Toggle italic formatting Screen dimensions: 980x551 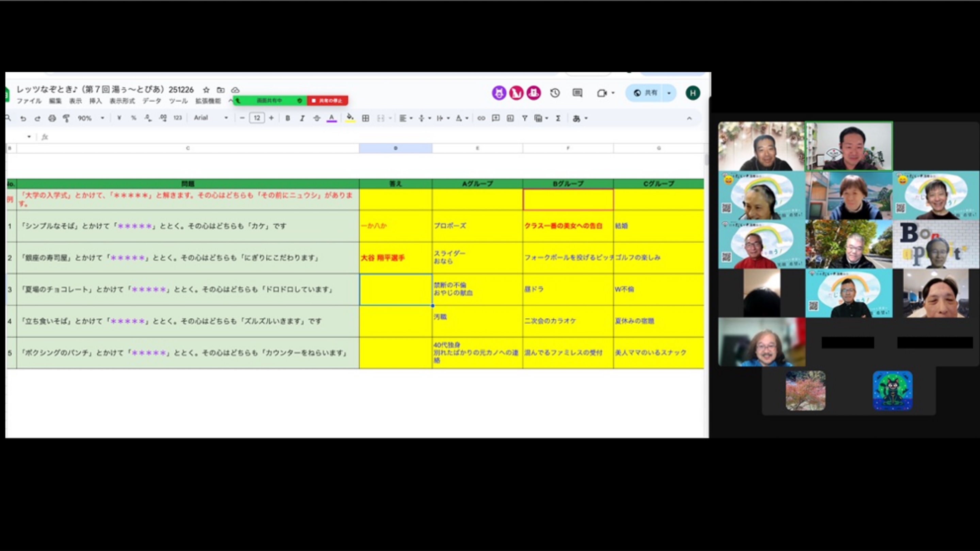(302, 118)
